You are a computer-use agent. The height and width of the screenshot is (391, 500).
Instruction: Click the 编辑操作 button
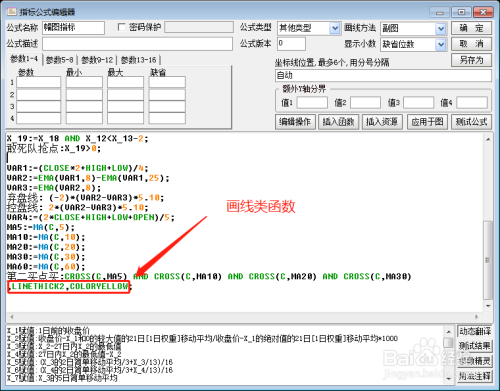(295, 122)
